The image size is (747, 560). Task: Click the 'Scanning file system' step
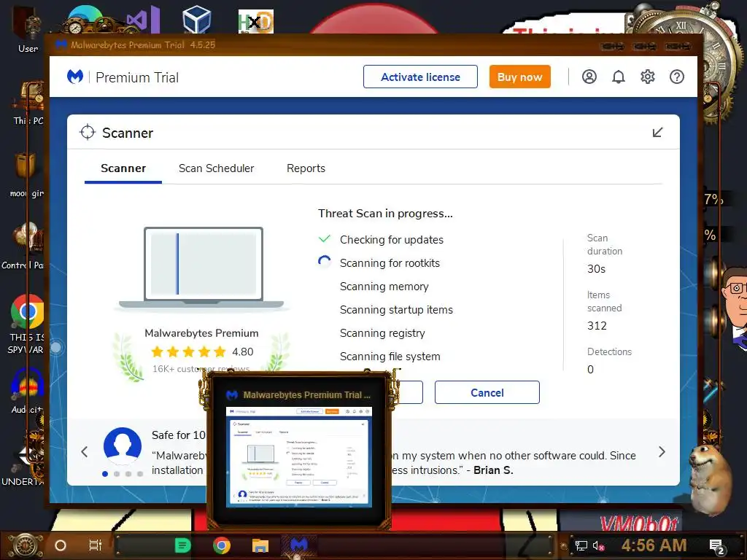tap(390, 356)
